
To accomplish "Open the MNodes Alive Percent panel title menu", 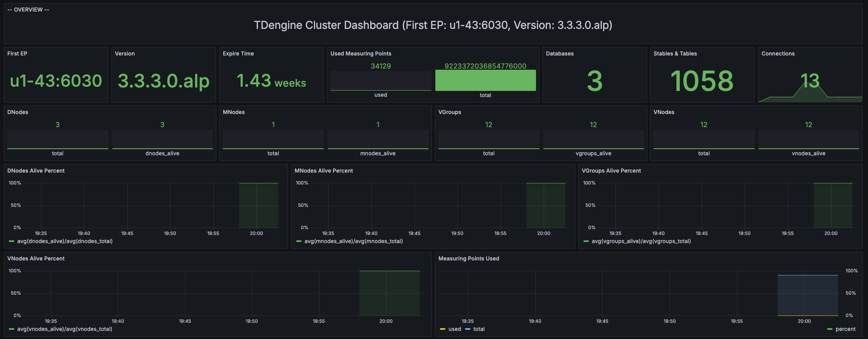I will (324, 171).
